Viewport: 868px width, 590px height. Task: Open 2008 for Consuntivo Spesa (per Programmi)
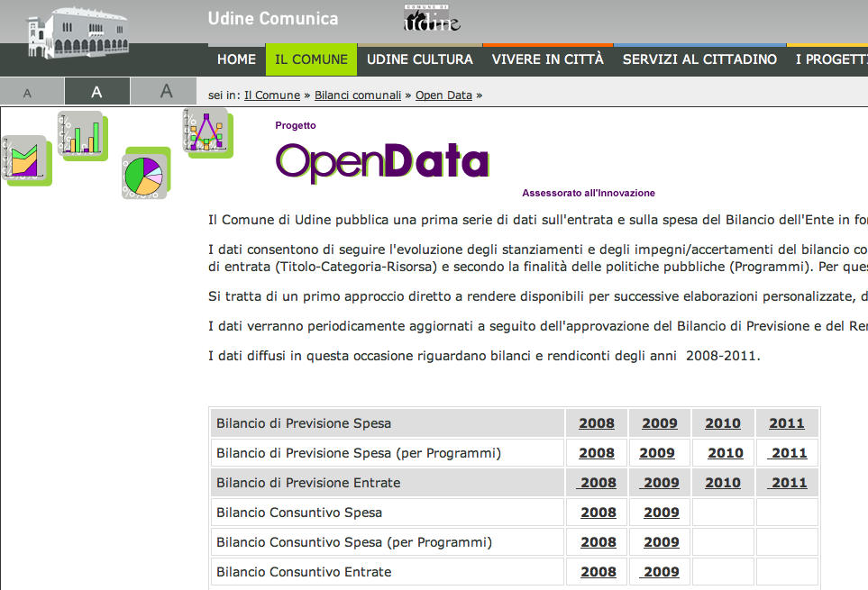click(x=598, y=542)
